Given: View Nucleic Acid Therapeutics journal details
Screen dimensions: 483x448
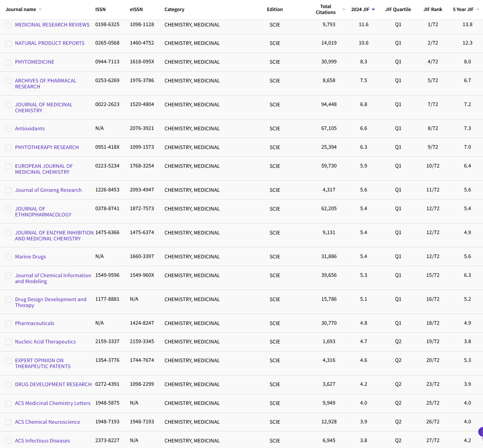Looking at the screenshot, I should [x=45, y=342].
